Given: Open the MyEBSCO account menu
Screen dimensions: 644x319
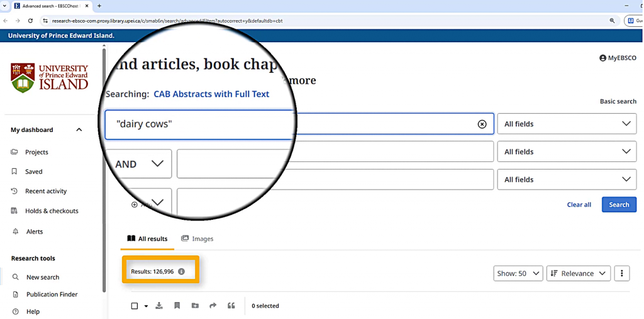Looking at the screenshot, I should [618, 58].
